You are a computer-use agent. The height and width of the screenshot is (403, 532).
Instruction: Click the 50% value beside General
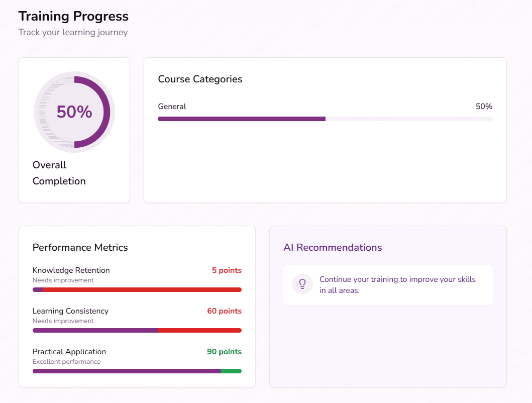point(484,106)
